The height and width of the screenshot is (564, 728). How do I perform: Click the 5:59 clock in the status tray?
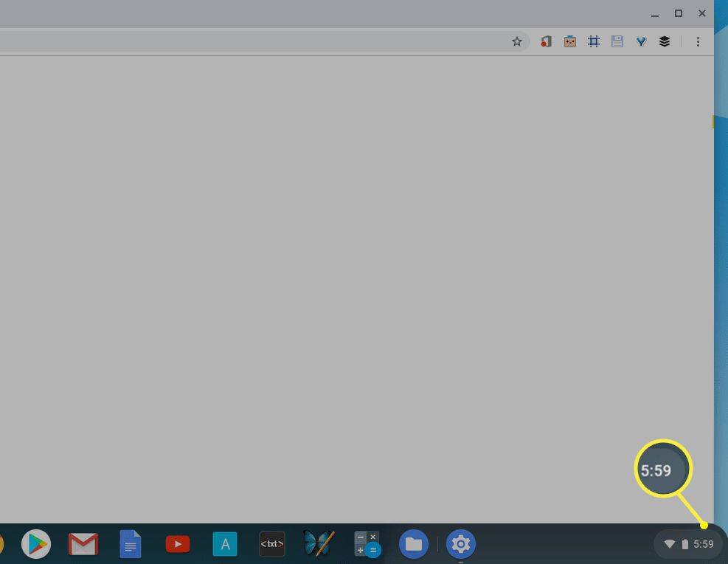tap(703, 545)
